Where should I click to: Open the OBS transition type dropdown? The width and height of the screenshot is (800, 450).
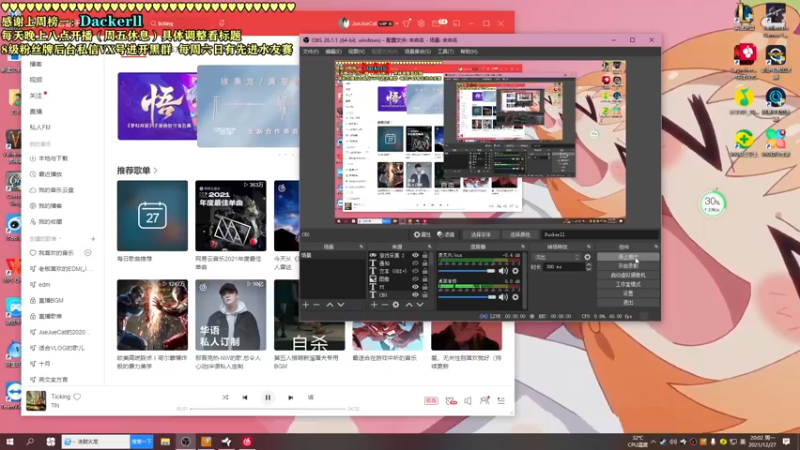[557, 257]
